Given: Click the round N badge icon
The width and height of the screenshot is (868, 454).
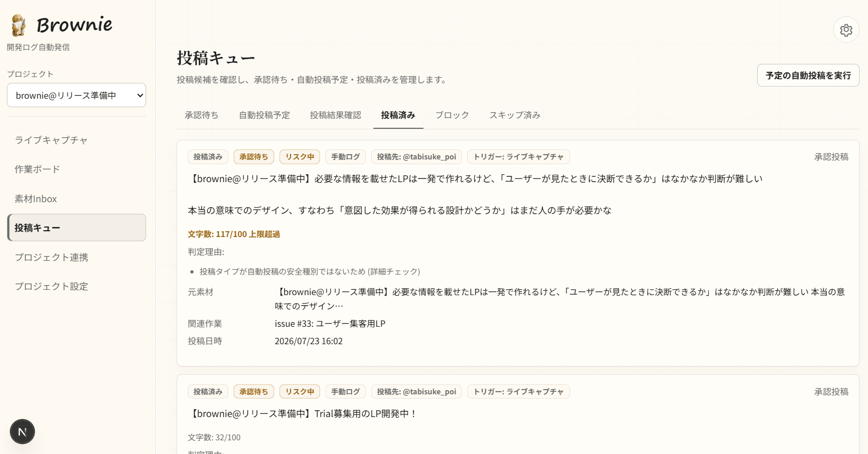Looking at the screenshot, I should pos(22,432).
